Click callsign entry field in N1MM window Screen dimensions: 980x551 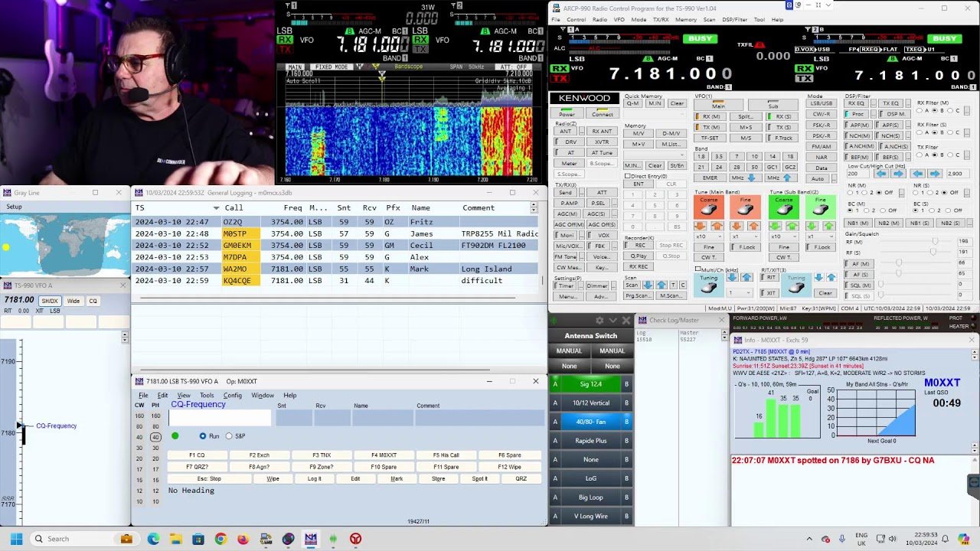tap(220, 418)
